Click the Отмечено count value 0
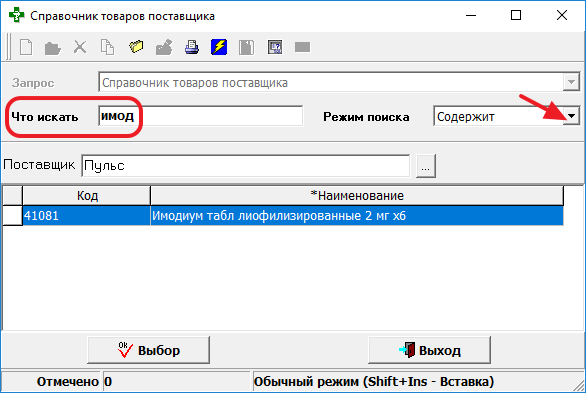Image resolution: width=586 pixels, height=393 pixels. tap(108, 382)
